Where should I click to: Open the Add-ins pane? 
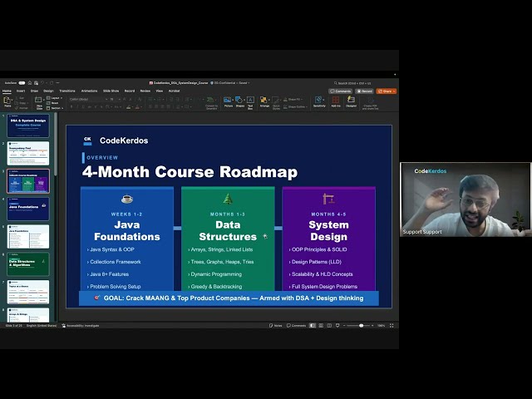tap(336, 101)
